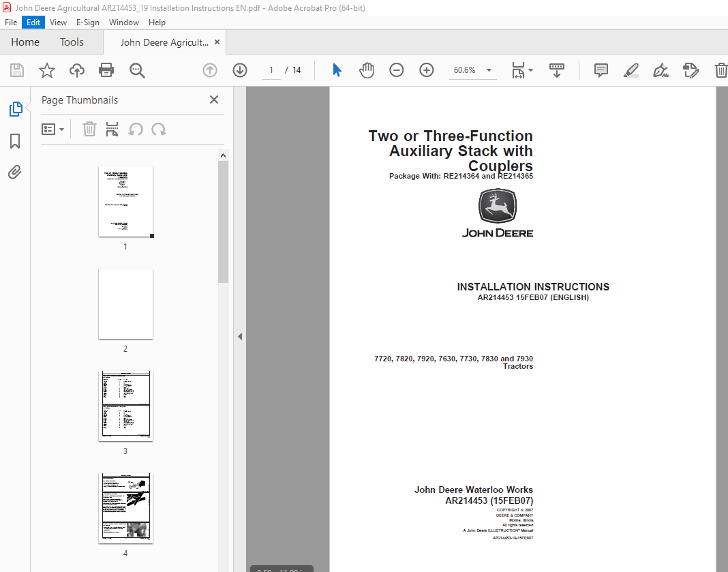Delete selected page in thumbnails panel
The image size is (728, 572).
pyautogui.click(x=89, y=129)
